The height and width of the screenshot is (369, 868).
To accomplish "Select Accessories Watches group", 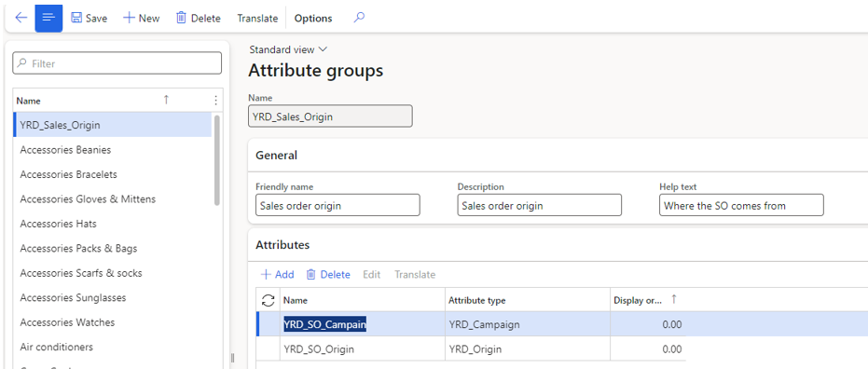I will tap(113, 322).
